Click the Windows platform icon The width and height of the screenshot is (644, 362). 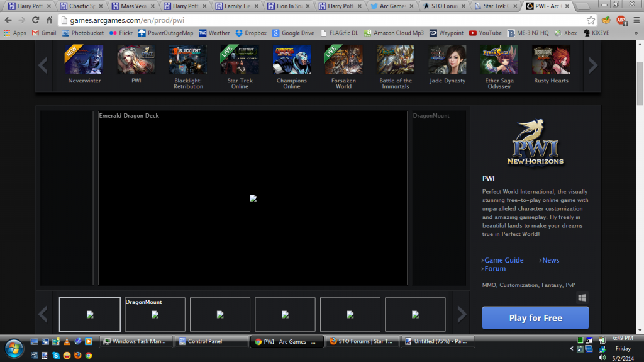pyautogui.click(x=582, y=298)
